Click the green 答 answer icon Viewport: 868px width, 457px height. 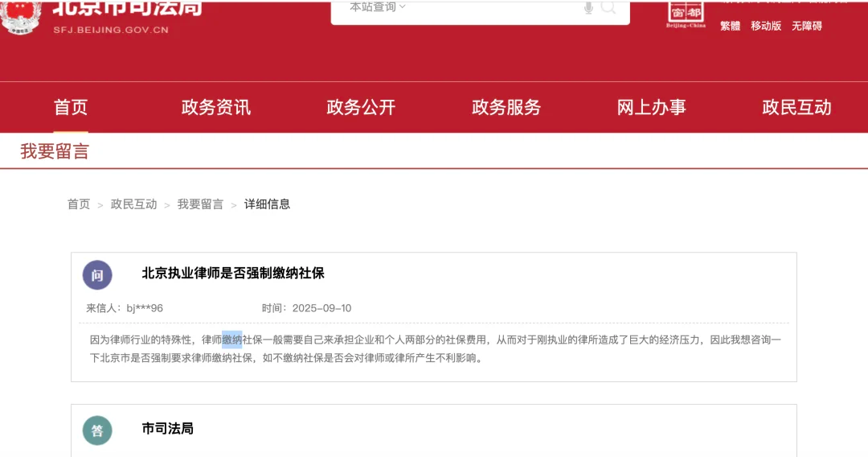97,430
